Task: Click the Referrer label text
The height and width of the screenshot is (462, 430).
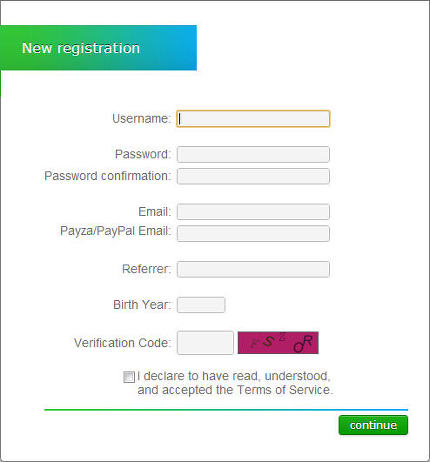Action: [x=146, y=269]
